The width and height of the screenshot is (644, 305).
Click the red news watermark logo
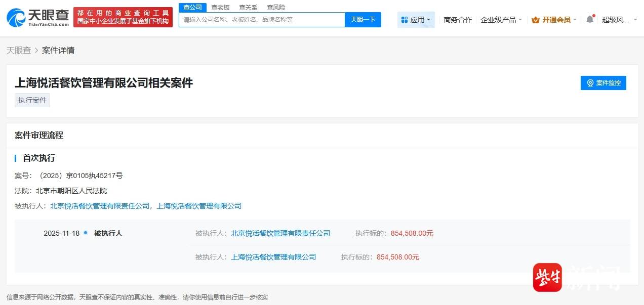pyautogui.click(x=547, y=277)
